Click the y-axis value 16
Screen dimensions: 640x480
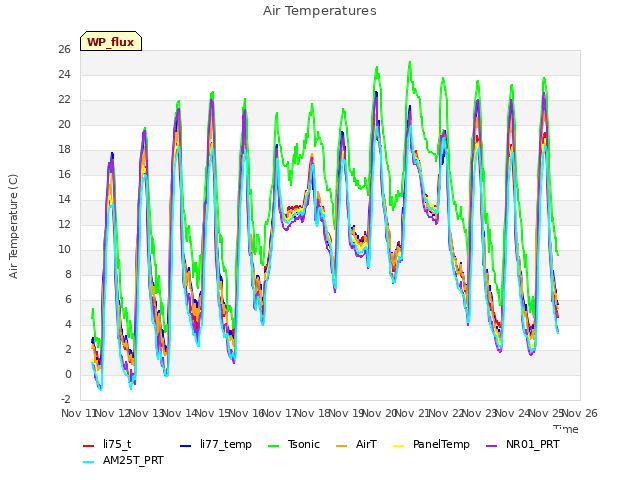pyautogui.click(x=64, y=174)
